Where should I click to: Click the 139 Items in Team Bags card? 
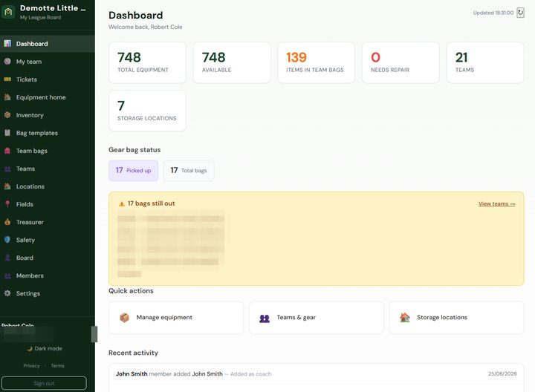(x=317, y=62)
